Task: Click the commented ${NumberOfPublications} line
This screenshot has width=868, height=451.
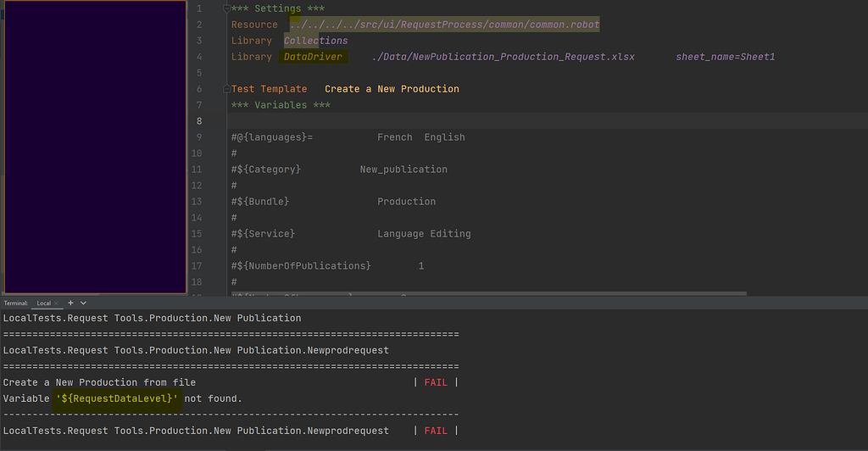Action: pos(302,266)
